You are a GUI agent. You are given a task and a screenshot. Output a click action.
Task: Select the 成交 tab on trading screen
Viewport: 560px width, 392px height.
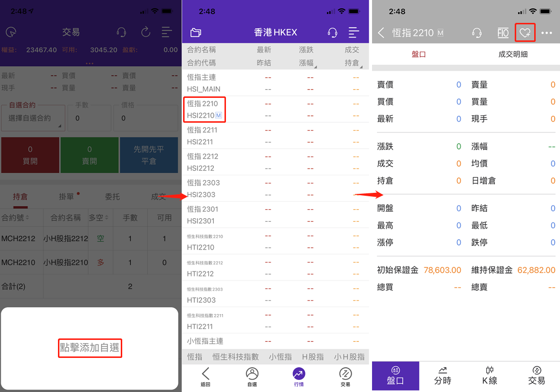[158, 197]
